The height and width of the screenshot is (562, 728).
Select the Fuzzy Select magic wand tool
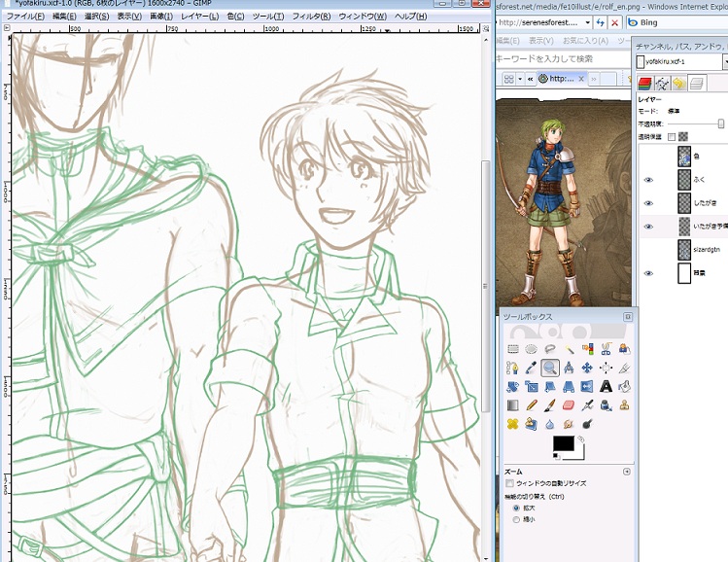(x=569, y=349)
